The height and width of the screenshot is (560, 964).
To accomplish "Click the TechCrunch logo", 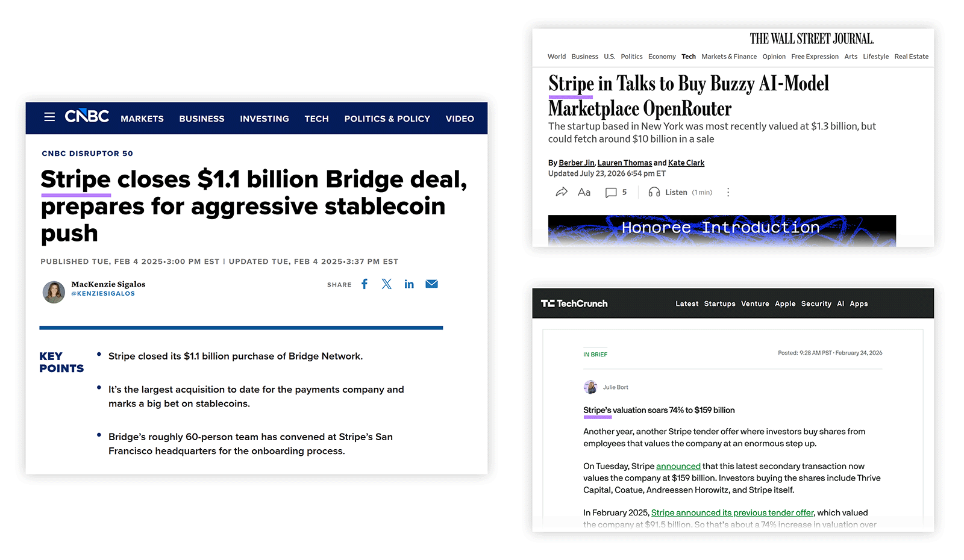I will pos(574,303).
